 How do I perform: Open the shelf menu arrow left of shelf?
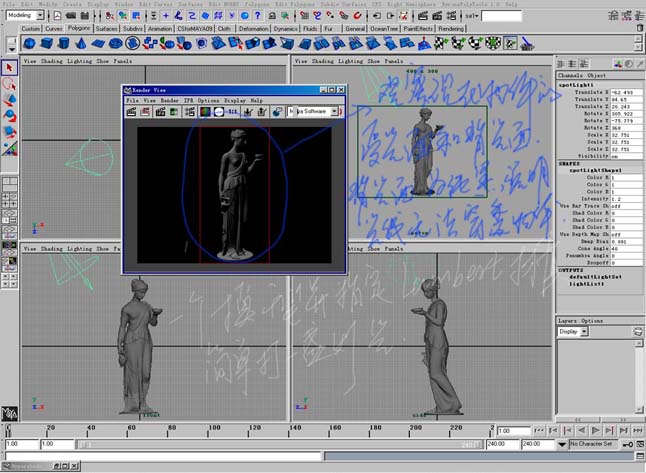click(12, 48)
